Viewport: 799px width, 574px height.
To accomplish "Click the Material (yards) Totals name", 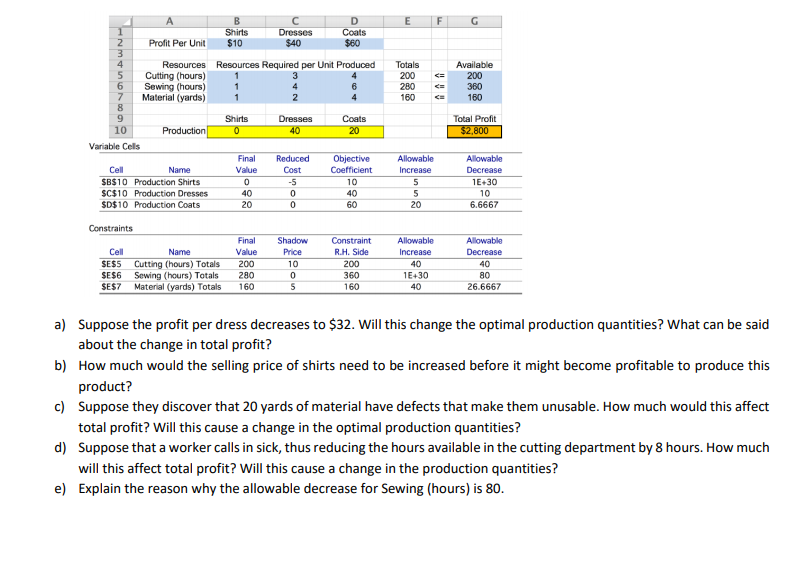I will pos(178,286).
